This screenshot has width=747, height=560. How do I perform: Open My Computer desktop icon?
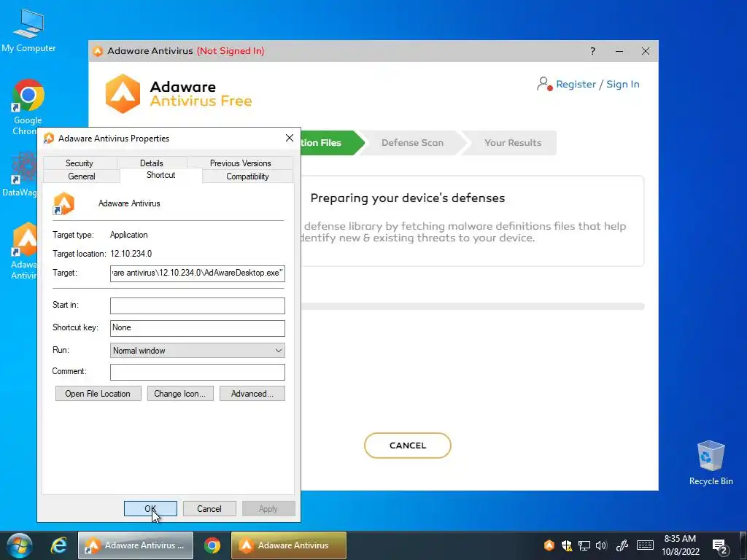pos(28,31)
